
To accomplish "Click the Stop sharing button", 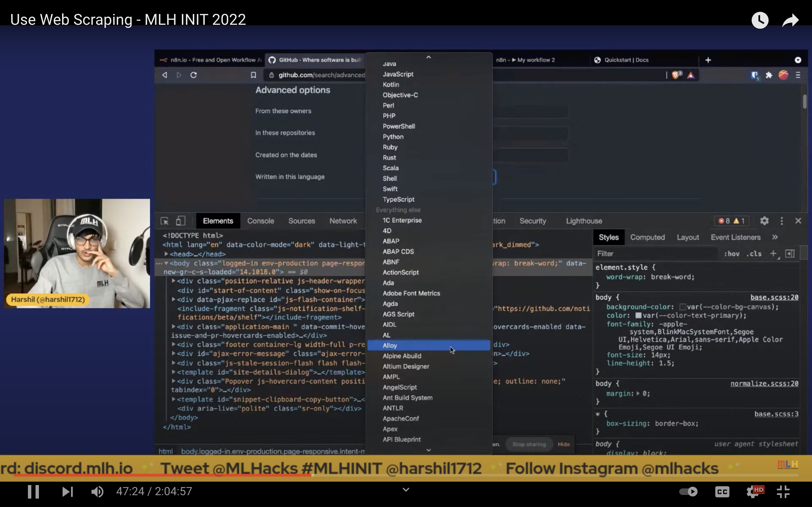I will click(x=529, y=444).
